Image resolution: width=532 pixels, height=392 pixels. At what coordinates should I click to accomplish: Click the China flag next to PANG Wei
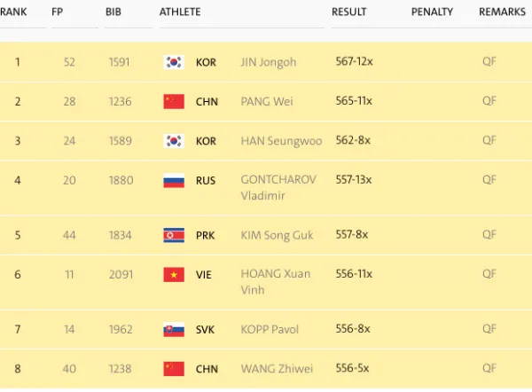[x=173, y=101]
